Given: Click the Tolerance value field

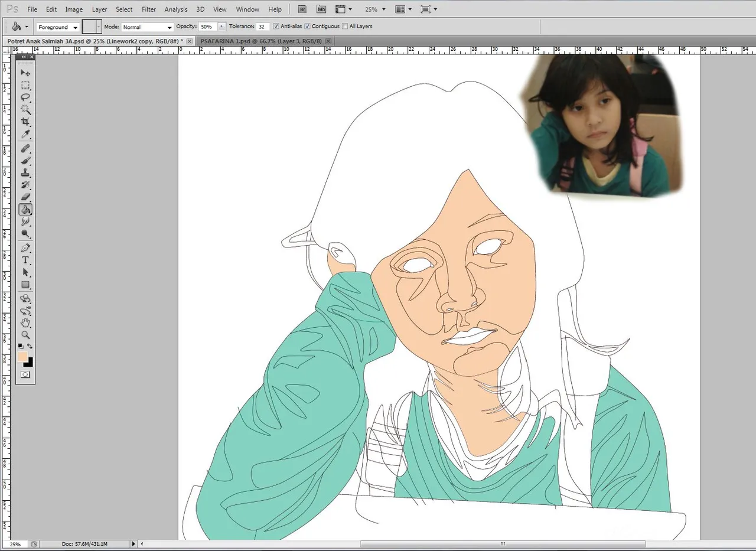Looking at the screenshot, I should [263, 27].
